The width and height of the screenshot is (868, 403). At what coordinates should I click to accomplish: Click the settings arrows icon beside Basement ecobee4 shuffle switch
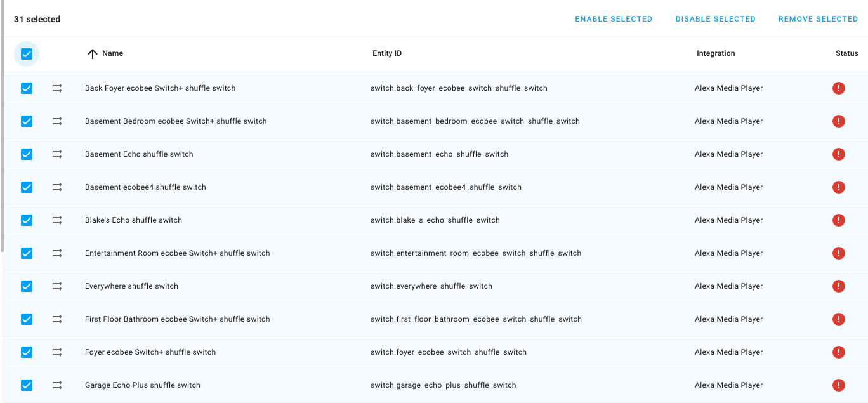click(x=57, y=187)
